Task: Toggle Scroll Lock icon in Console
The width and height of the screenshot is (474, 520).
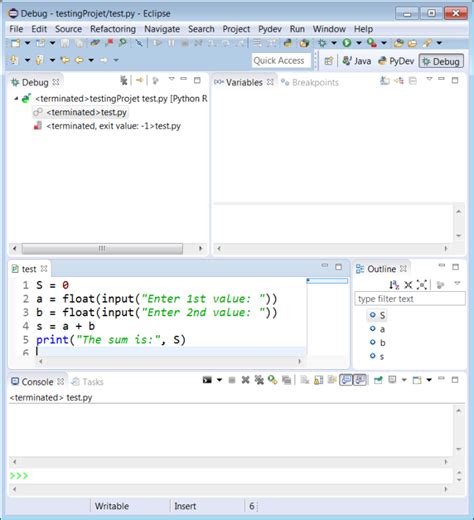Action: pos(318,380)
